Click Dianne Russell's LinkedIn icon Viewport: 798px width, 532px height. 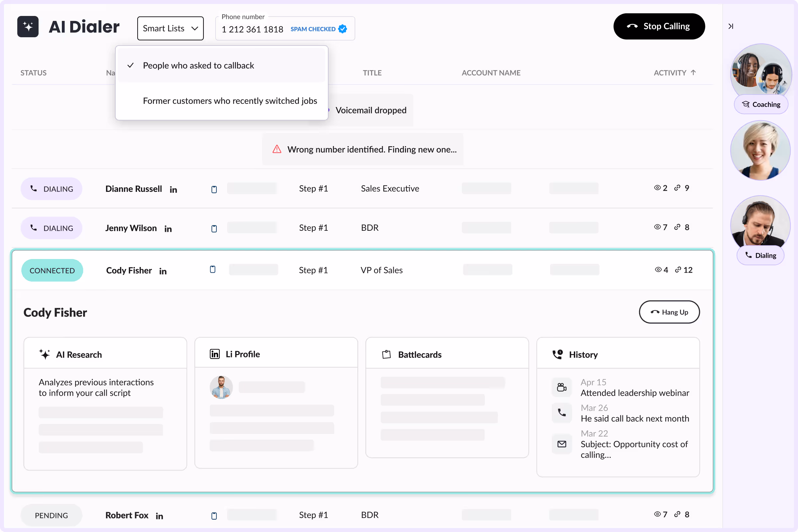point(173,189)
